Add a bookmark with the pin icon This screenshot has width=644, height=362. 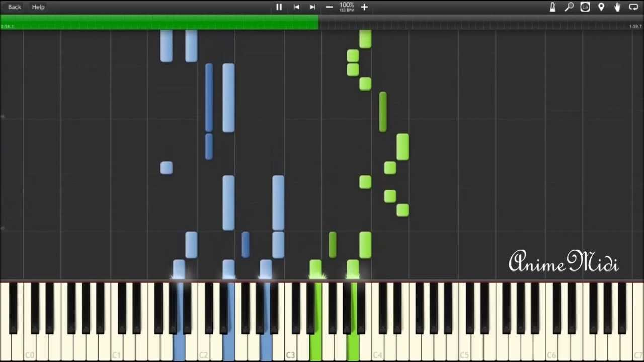click(601, 7)
